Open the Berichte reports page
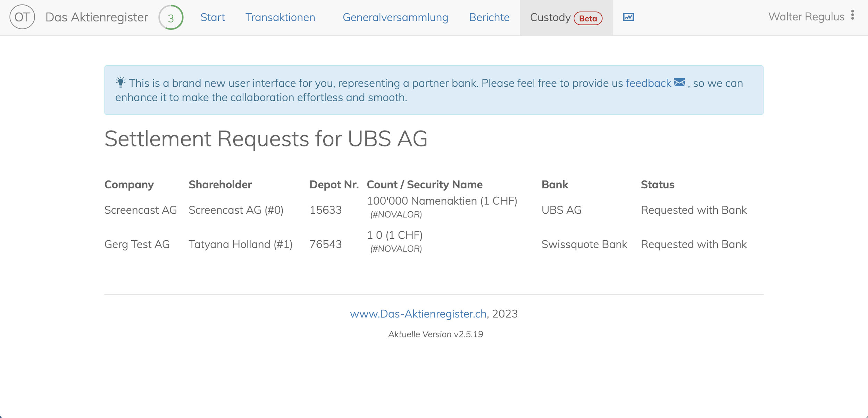Viewport: 868px width, 418px height. [489, 17]
